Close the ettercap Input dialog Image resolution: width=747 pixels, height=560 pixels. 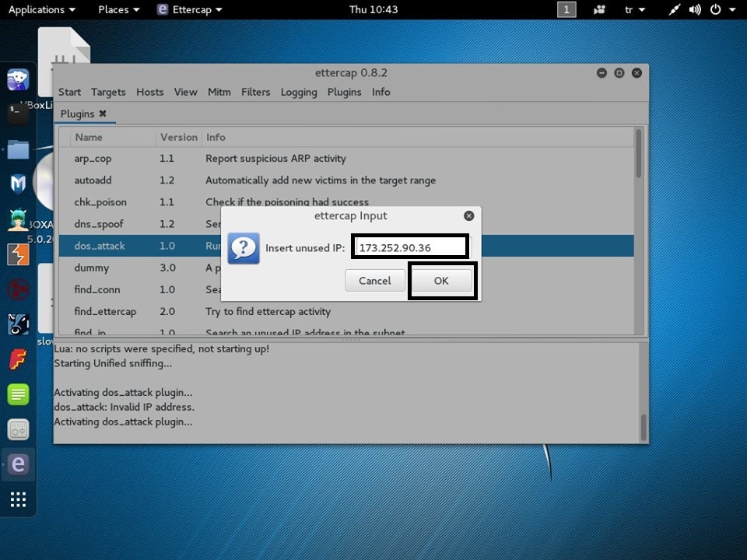(468, 216)
